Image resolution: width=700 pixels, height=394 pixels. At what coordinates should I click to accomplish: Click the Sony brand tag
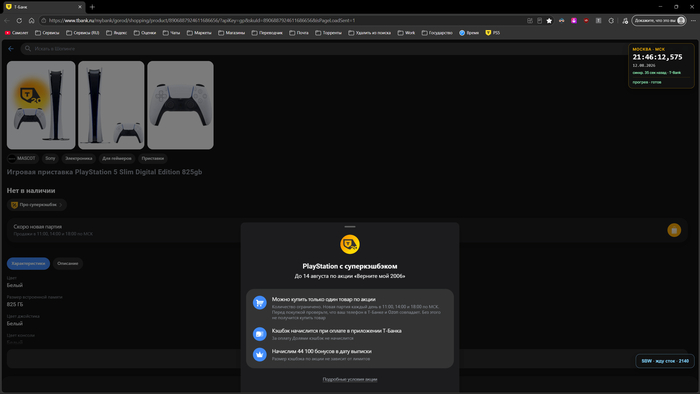pyautogui.click(x=50, y=158)
